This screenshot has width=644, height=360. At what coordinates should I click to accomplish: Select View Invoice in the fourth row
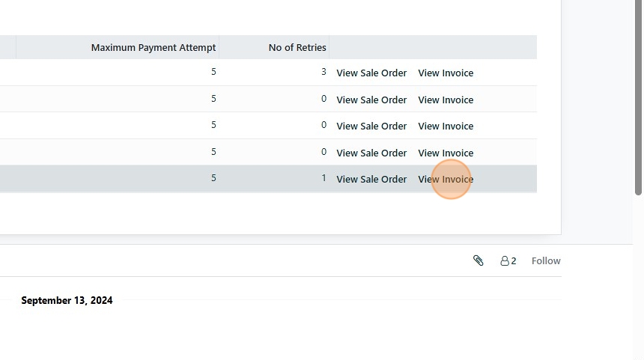point(446,153)
